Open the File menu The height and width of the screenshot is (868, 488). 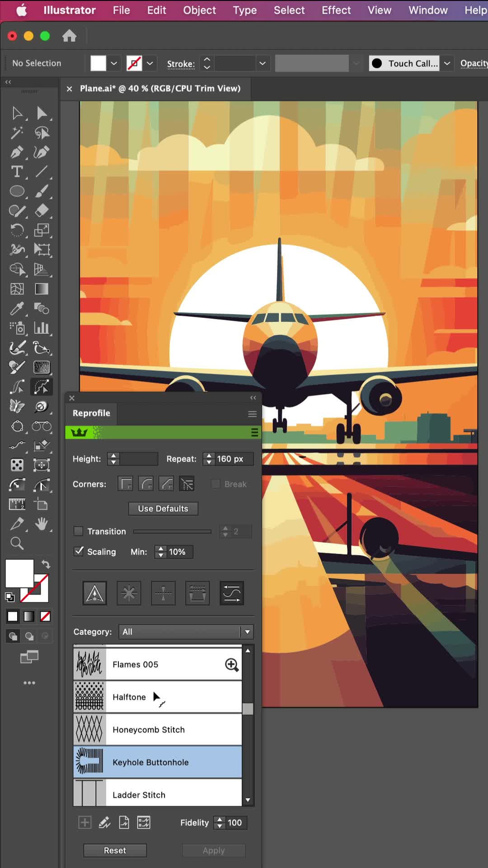121,10
